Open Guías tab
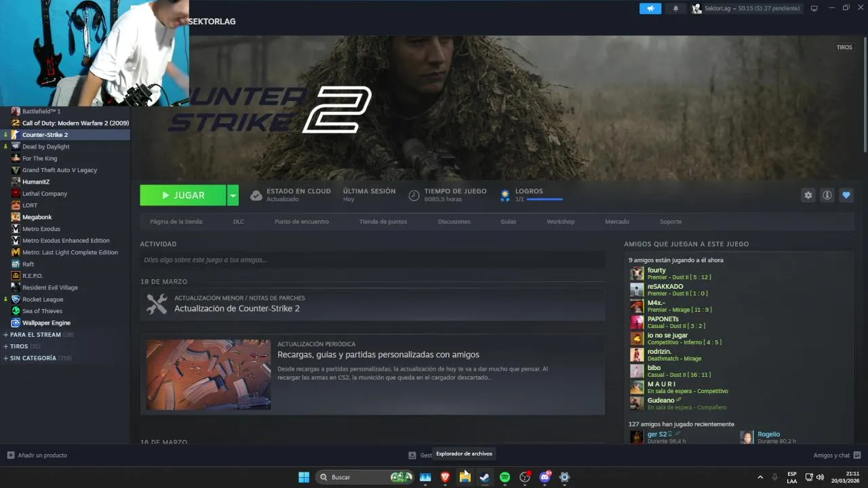 tap(509, 222)
